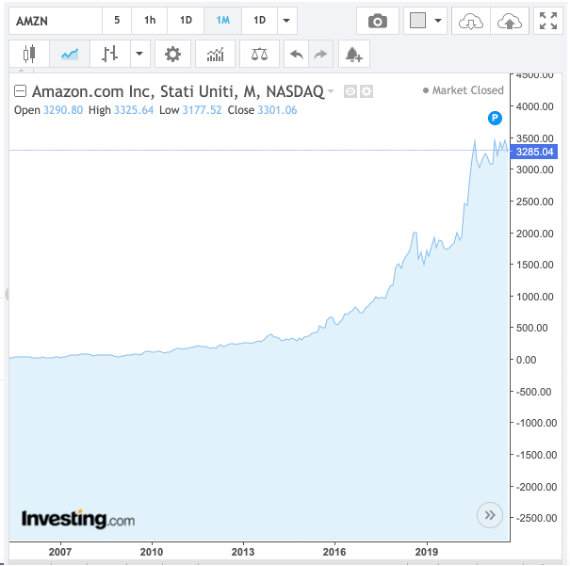This screenshot has width=570, height=566.
Task: Click the compare scales icon
Action: (x=260, y=54)
